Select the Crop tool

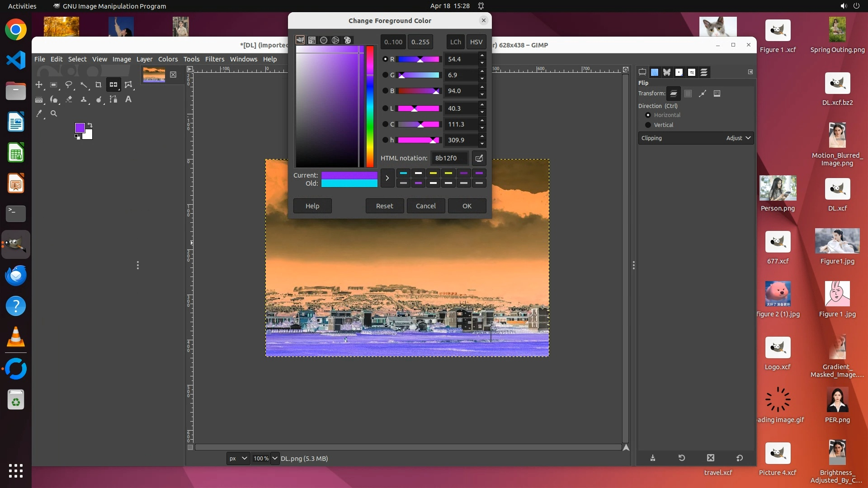pyautogui.click(x=99, y=84)
